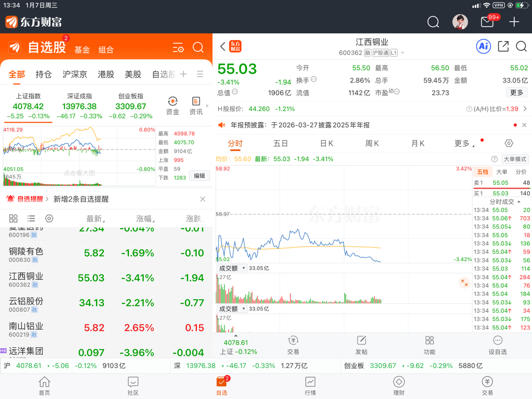Open chart settings gear icon
The height and width of the screenshot is (399, 532).
[x=509, y=143]
